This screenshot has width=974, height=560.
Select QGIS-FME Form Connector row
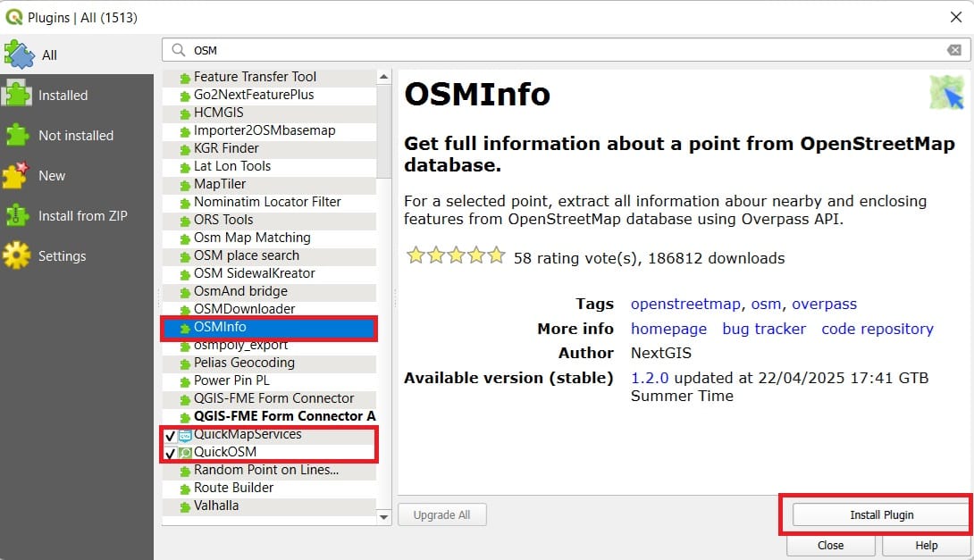[x=269, y=398]
